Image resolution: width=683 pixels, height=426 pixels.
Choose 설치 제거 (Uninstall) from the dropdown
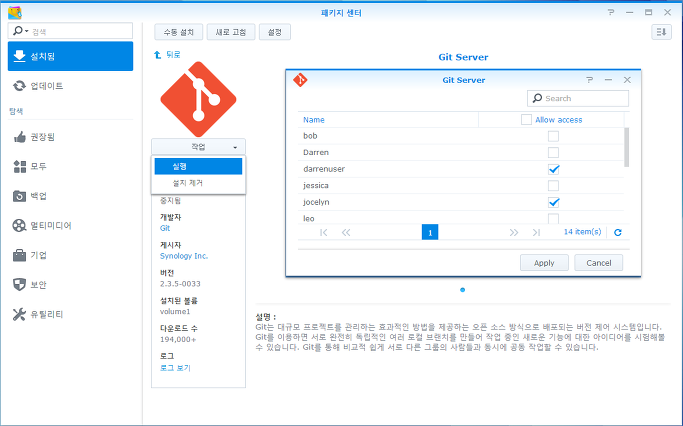click(x=198, y=183)
